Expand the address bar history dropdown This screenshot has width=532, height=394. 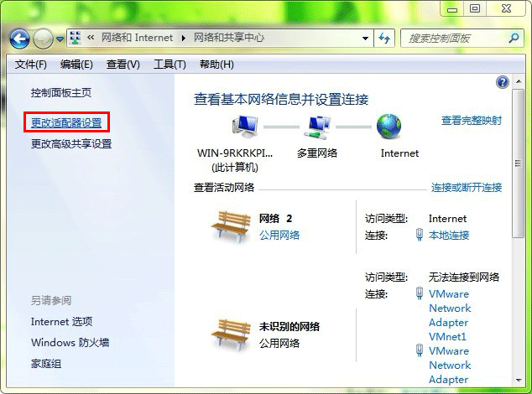pos(365,39)
